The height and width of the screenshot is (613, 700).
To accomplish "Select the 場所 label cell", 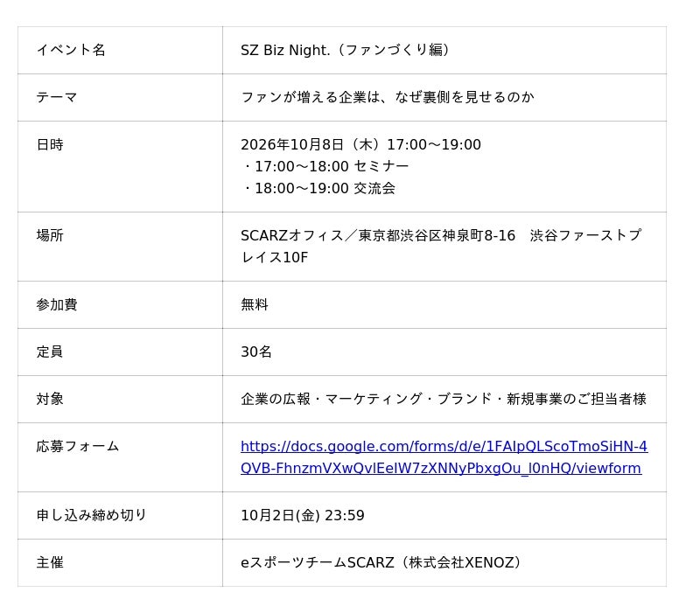I will click(x=120, y=247).
